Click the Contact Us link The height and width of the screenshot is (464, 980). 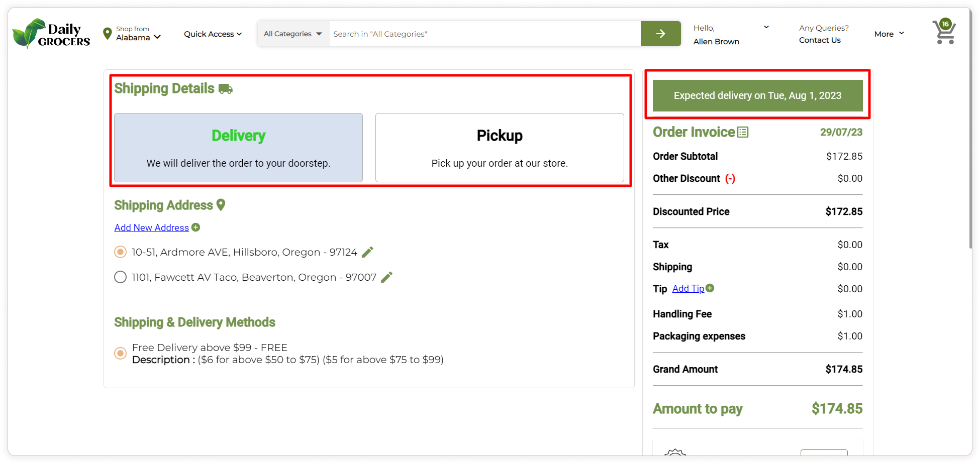pos(820,40)
